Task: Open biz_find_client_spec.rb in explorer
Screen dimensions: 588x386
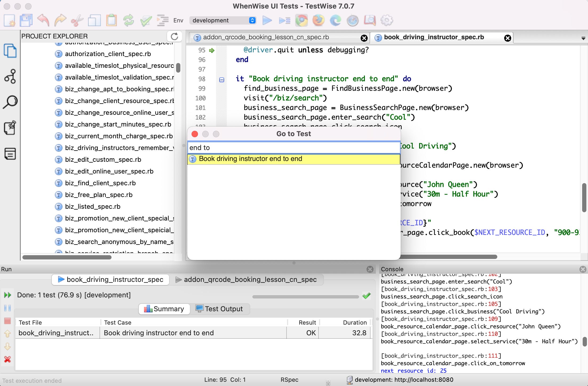Action: (100, 183)
